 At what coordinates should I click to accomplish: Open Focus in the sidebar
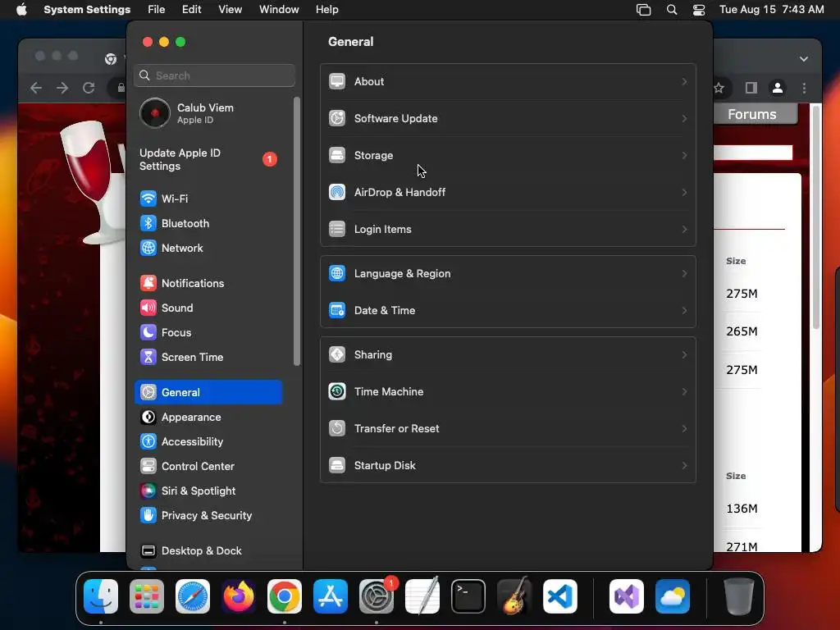208,333
